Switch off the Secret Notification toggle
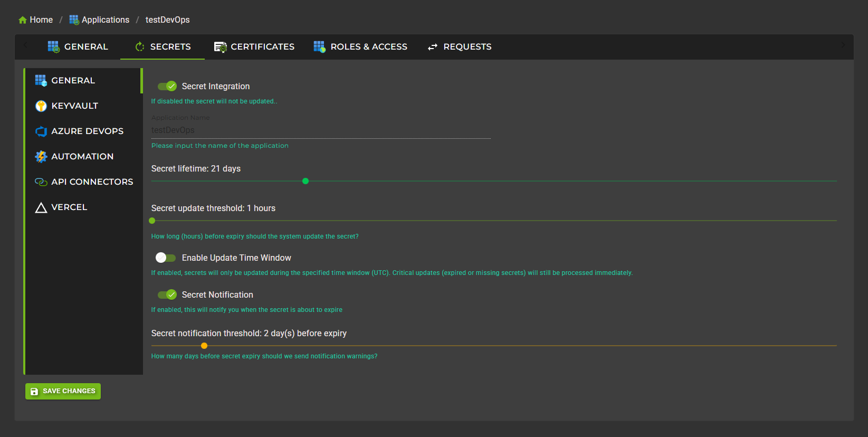 tap(167, 294)
